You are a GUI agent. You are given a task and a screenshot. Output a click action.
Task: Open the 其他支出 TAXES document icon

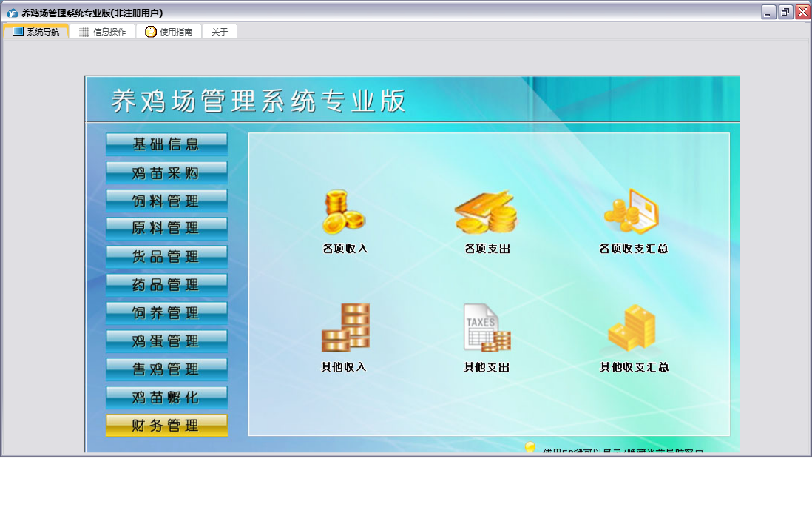tap(487, 328)
